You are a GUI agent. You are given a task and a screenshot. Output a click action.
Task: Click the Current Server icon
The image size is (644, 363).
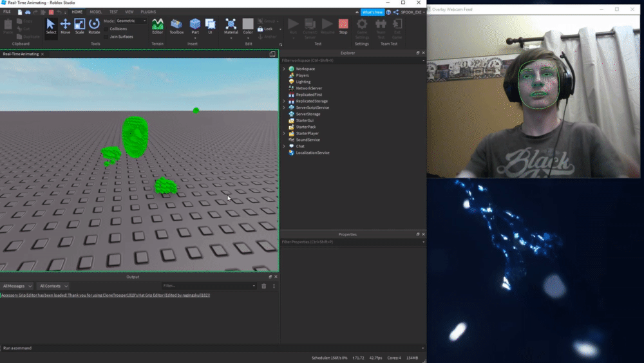click(310, 28)
